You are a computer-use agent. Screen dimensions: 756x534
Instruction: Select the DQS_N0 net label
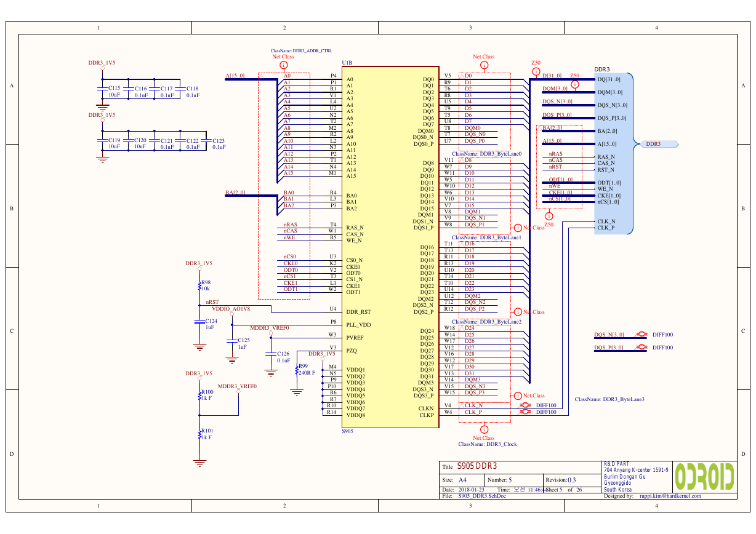pos(475,134)
